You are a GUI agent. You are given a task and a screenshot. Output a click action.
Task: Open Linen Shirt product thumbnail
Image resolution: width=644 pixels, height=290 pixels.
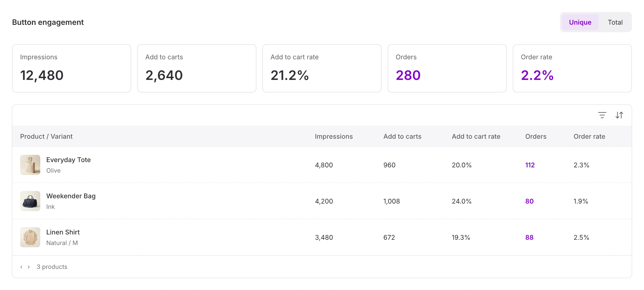pos(30,237)
